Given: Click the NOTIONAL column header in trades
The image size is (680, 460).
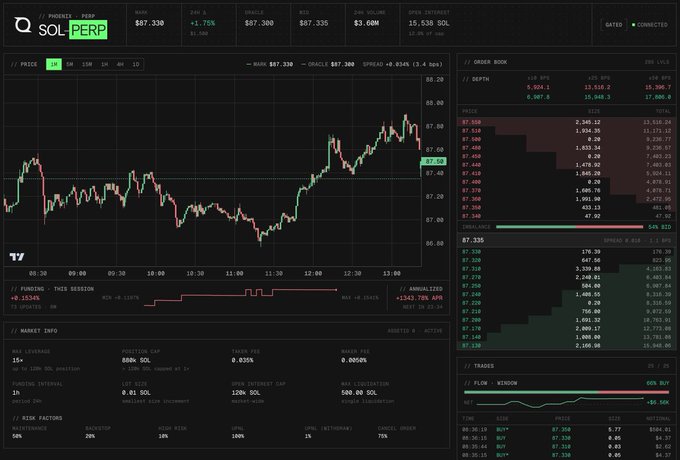Looking at the screenshot, I should pos(658,419).
